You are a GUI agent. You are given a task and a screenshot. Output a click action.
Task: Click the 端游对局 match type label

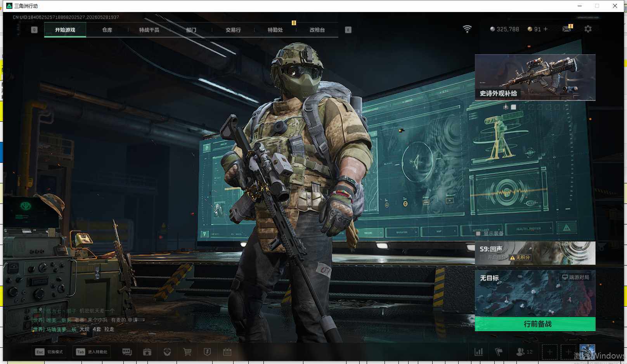click(576, 277)
